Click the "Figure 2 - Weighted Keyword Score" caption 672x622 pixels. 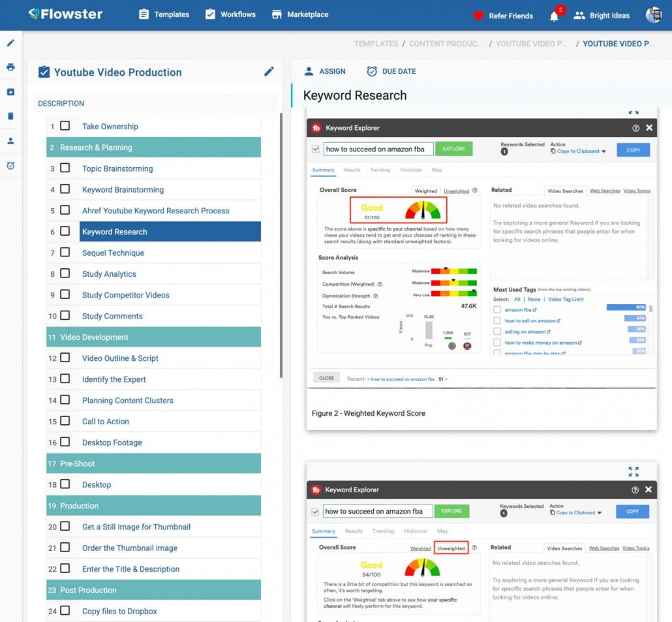click(x=369, y=413)
